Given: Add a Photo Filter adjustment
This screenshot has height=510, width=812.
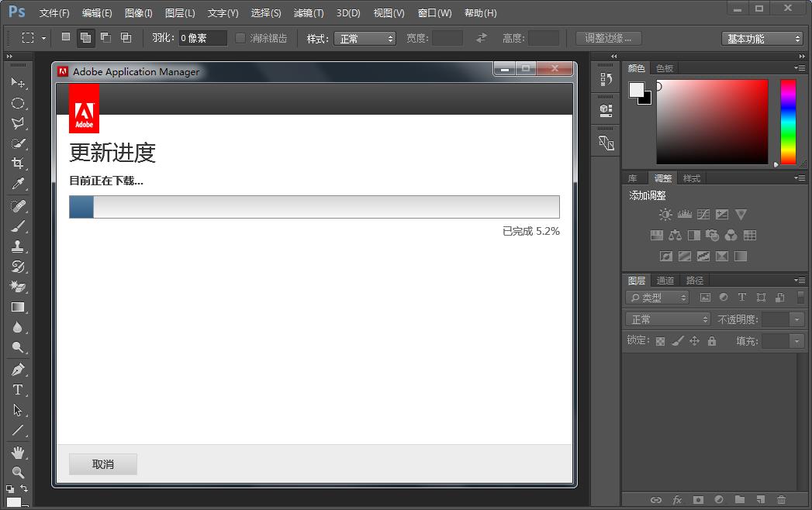Looking at the screenshot, I should tap(712, 236).
